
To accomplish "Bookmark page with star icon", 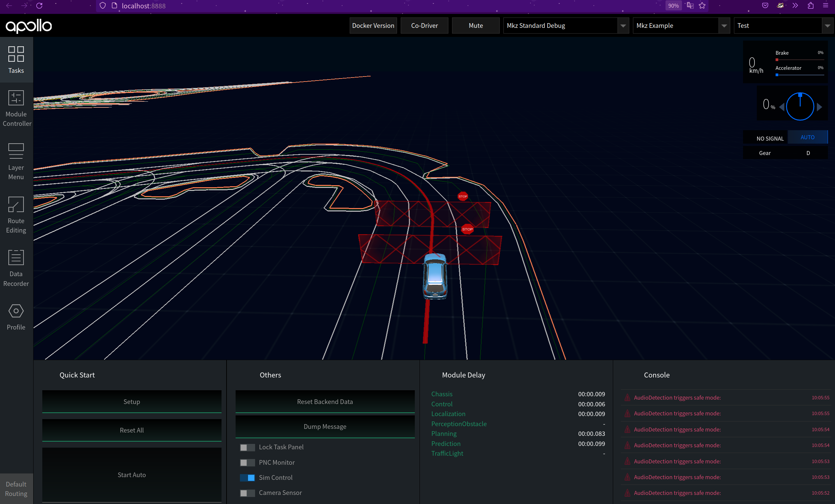I will (702, 6).
